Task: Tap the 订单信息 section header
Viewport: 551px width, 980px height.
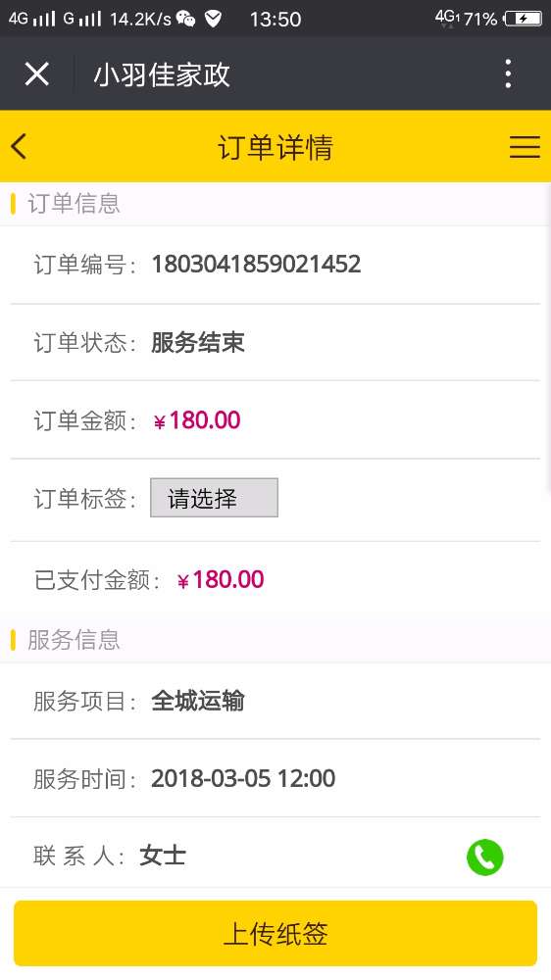Action: pos(74,204)
